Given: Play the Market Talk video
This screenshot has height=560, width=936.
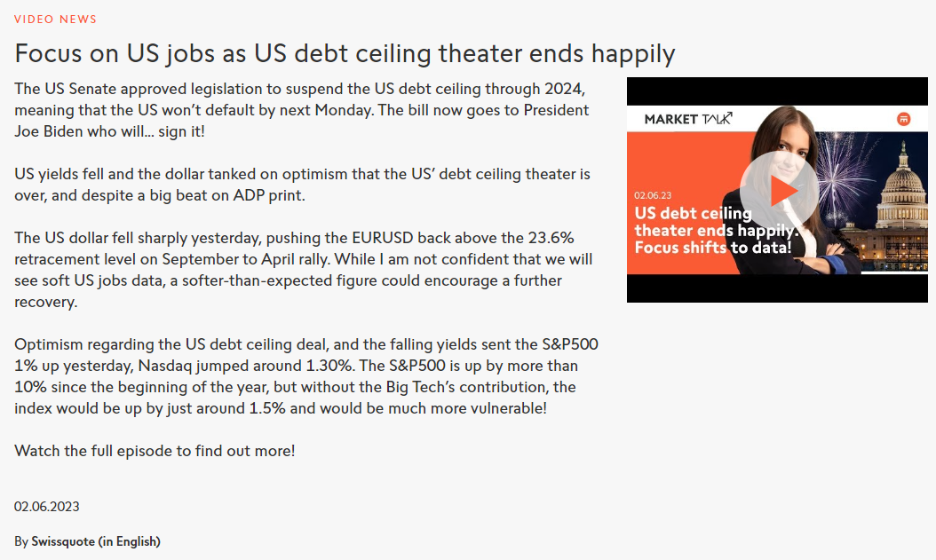Looking at the screenshot, I should pyautogui.click(x=779, y=190).
